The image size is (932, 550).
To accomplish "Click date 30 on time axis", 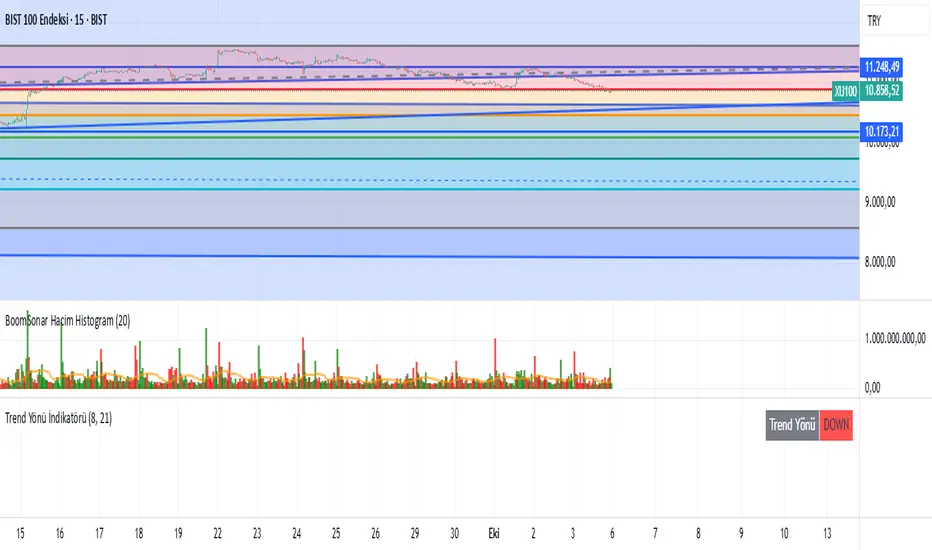I will (455, 533).
